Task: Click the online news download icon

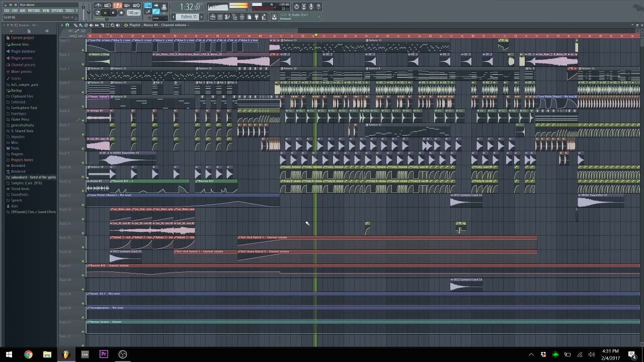Action: [x=274, y=17]
